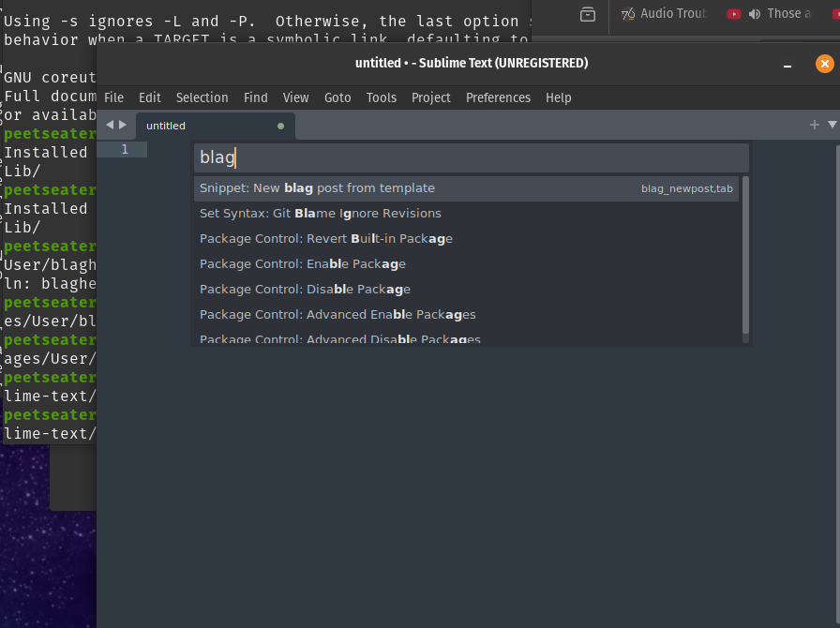The height and width of the screenshot is (628, 840).
Task: Choose Package Control: Advanced Disable Packages
Action: pos(466,337)
